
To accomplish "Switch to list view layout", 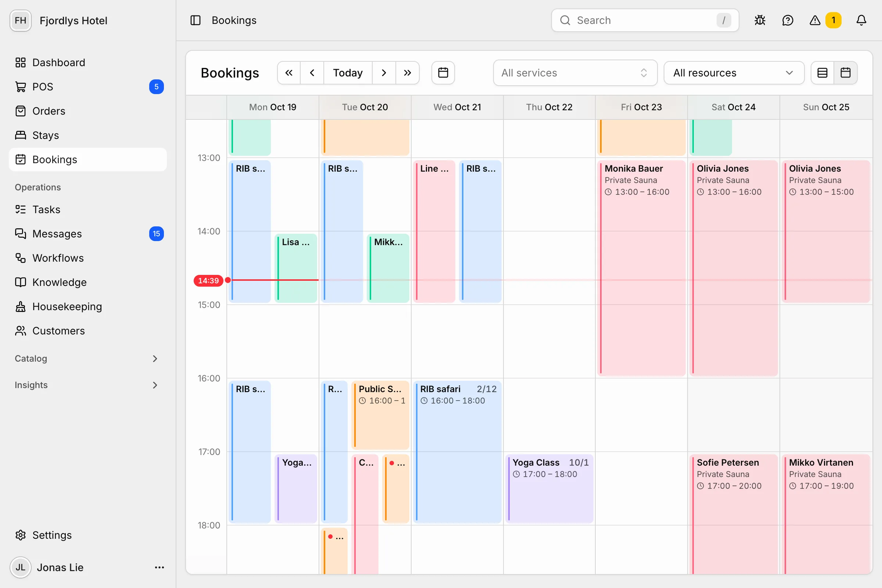I will coord(822,73).
